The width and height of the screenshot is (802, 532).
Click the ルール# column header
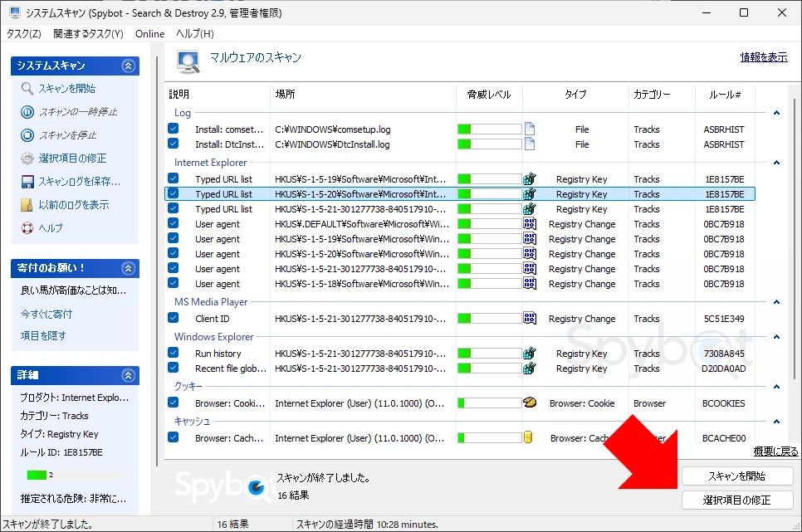[725, 94]
